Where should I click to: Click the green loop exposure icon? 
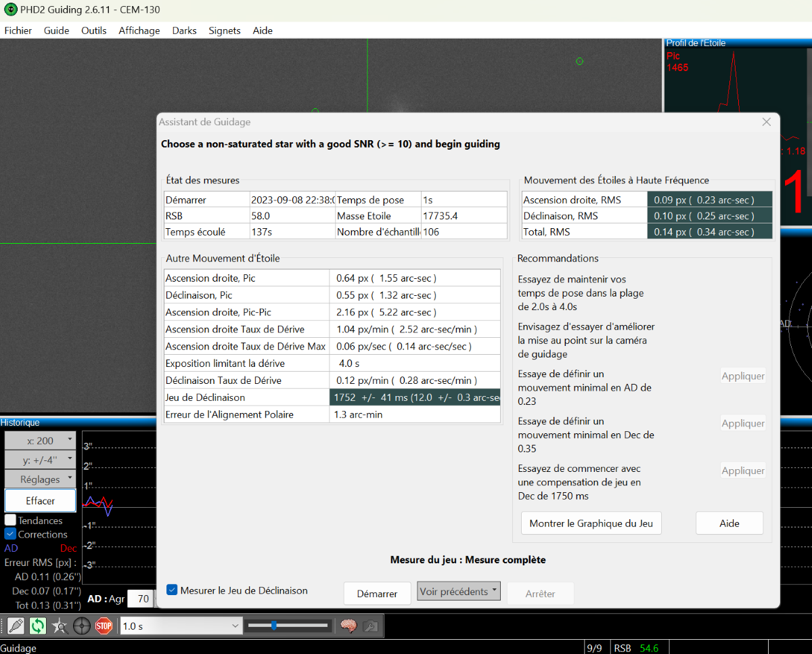(38, 626)
